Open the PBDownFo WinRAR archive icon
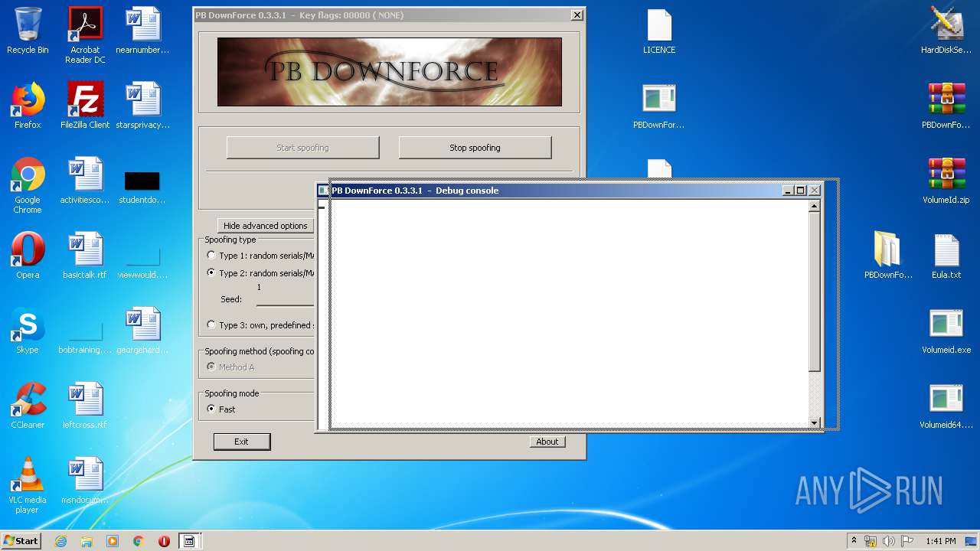The width and height of the screenshot is (980, 551). click(946, 106)
